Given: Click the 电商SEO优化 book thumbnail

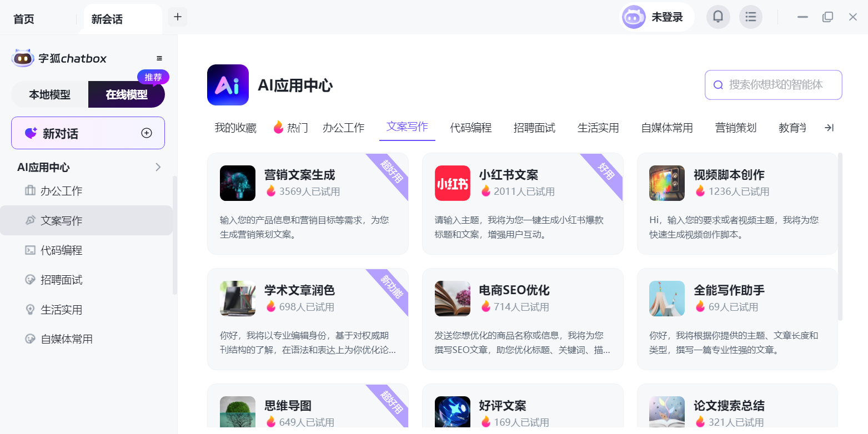Looking at the screenshot, I should 453,299.
